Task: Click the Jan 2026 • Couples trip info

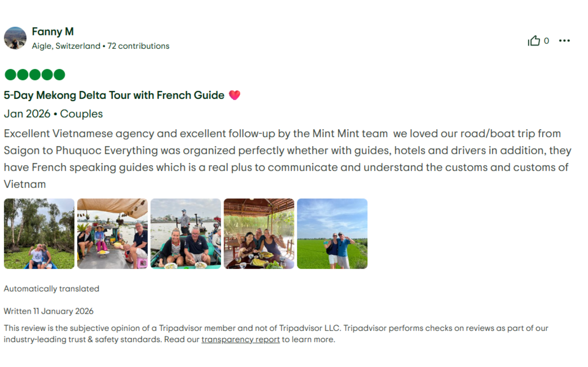Action: (x=53, y=114)
